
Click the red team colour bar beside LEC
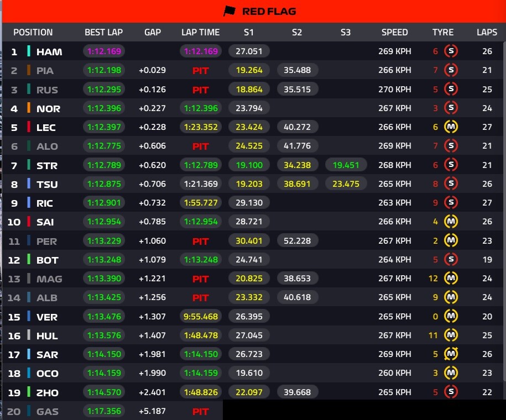(x=29, y=127)
